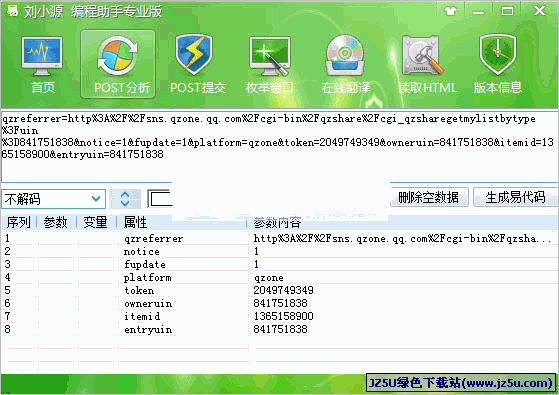Click the skin shirt icon in title bar
The image size is (559, 395).
pos(451,11)
